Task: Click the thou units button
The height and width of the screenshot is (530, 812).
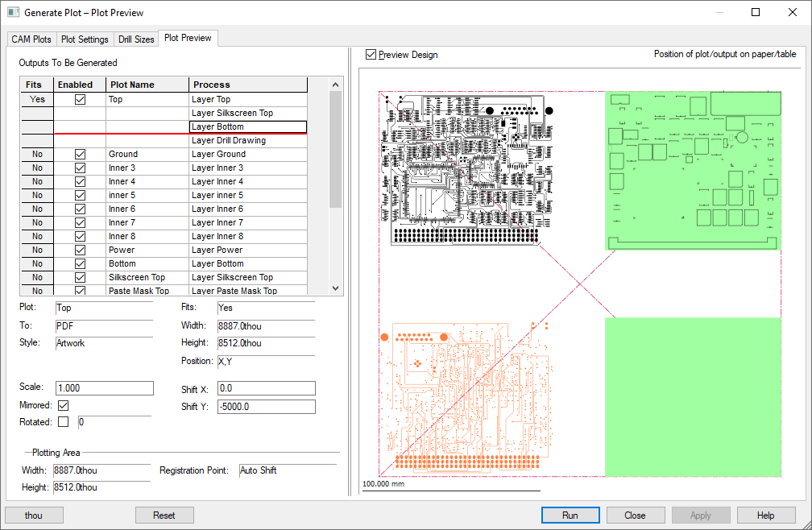Action: [x=34, y=516]
